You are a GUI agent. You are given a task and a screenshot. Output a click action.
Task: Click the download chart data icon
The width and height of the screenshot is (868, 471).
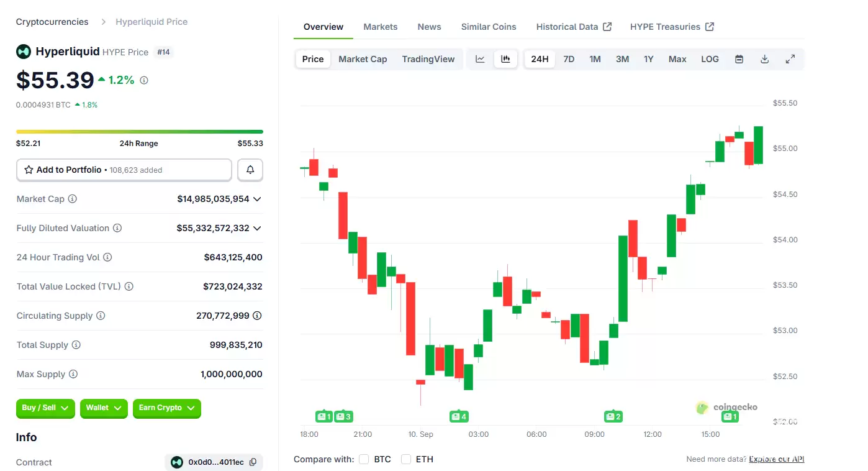click(764, 59)
